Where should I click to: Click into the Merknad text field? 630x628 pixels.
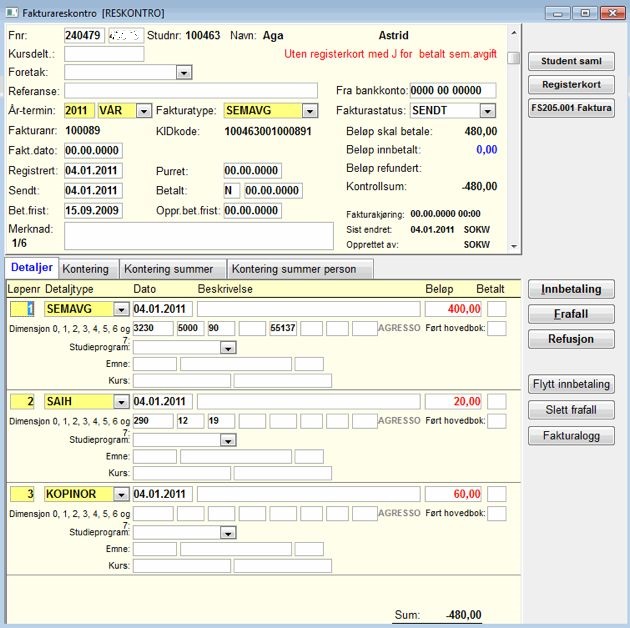coord(198,236)
